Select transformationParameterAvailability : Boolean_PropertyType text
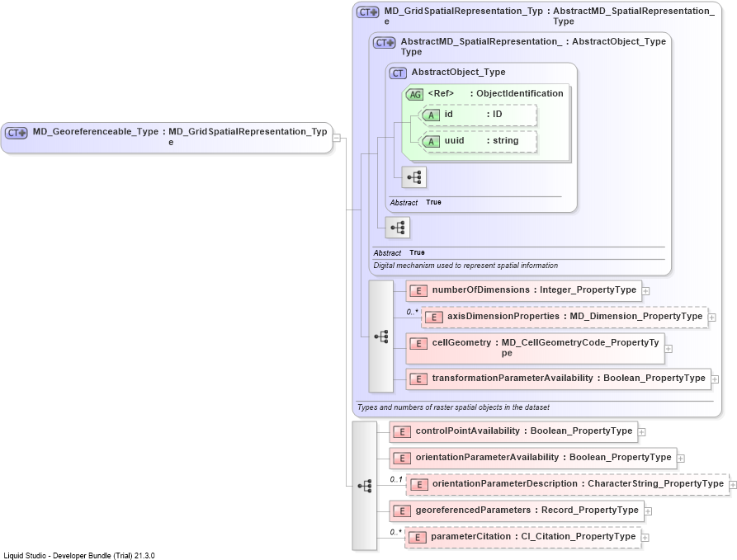This screenshot has width=737, height=560. [x=569, y=379]
